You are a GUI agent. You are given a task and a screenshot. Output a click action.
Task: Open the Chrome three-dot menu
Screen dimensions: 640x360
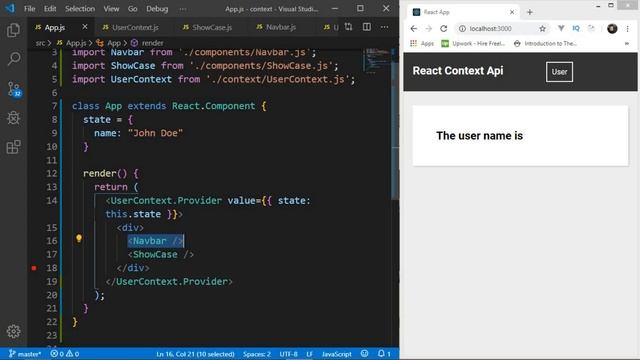click(x=627, y=29)
